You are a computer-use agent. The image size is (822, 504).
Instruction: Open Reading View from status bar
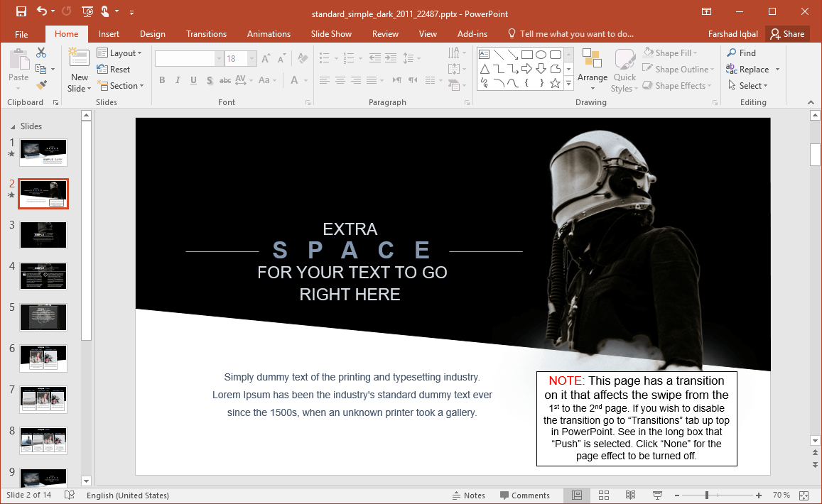[x=630, y=495]
